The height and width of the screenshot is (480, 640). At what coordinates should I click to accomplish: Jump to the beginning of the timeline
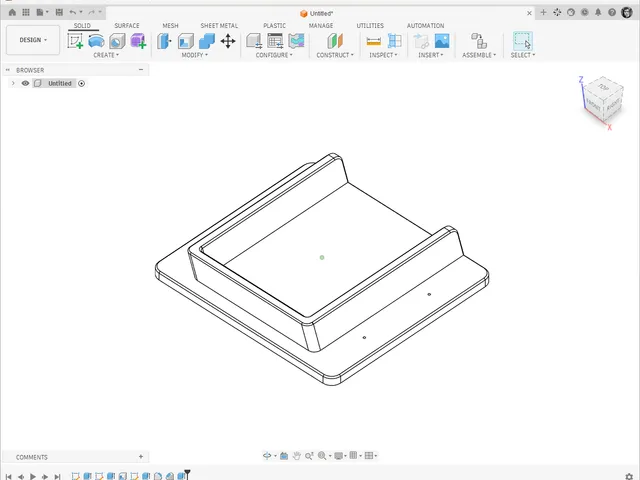coord(9,476)
